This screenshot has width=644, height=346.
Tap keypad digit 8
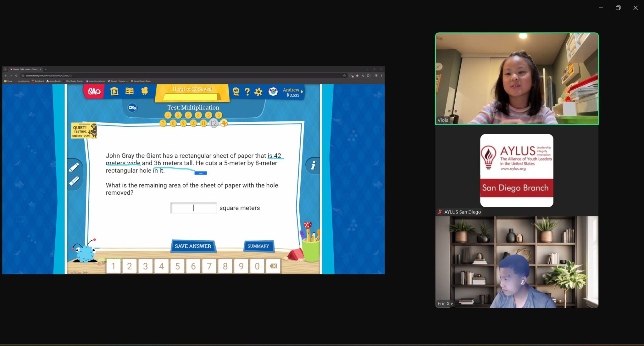point(225,266)
